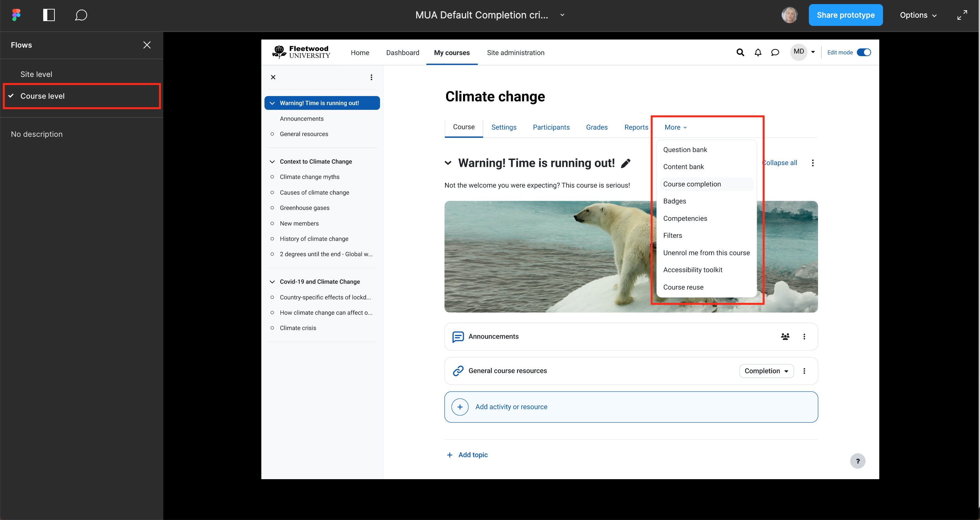Open the Announcements row three-dot menu
The image size is (980, 520).
tap(804, 337)
